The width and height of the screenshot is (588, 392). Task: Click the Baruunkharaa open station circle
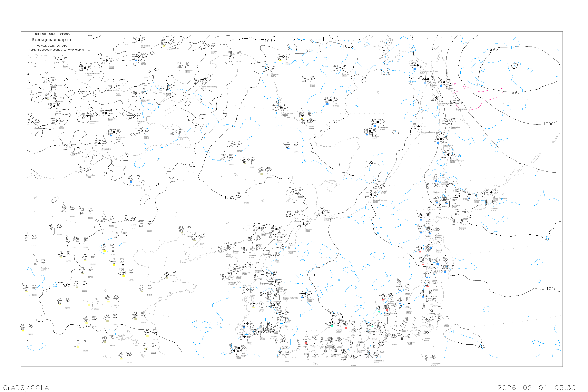tap(49, 80)
